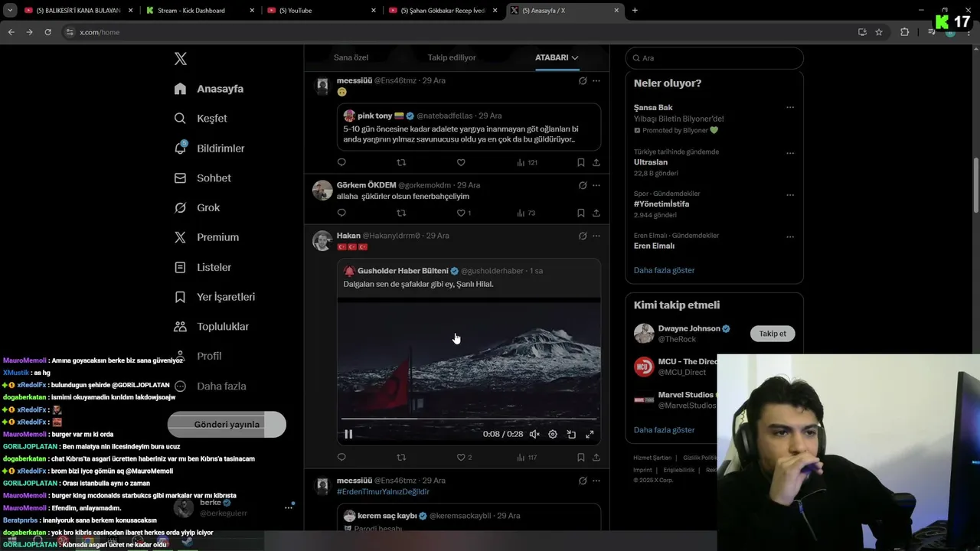Click Daha fazla göster under follow suggestions
This screenshot has height=551, width=980.
(x=664, y=430)
